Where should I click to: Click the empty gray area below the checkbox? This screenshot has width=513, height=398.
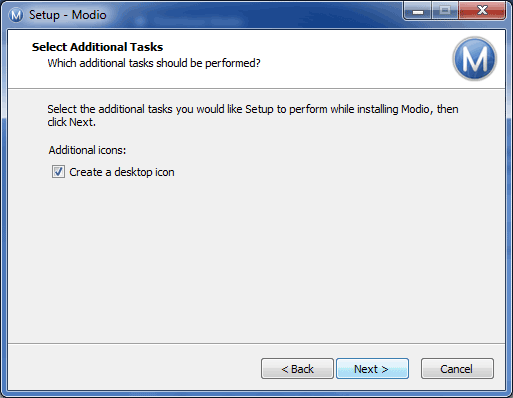click(257, 260)
